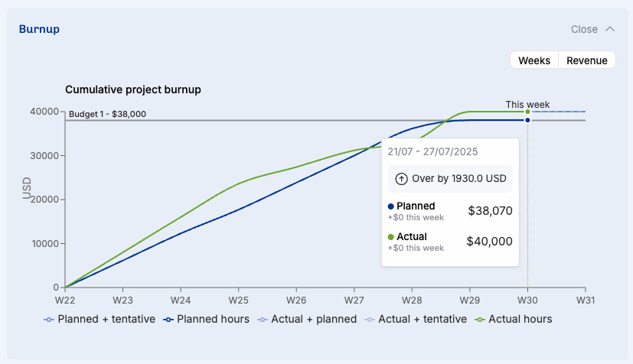Click the Over by 1930.0 USD badge
The height and width of the screenshot is (364, 633).
click(450, 179)
